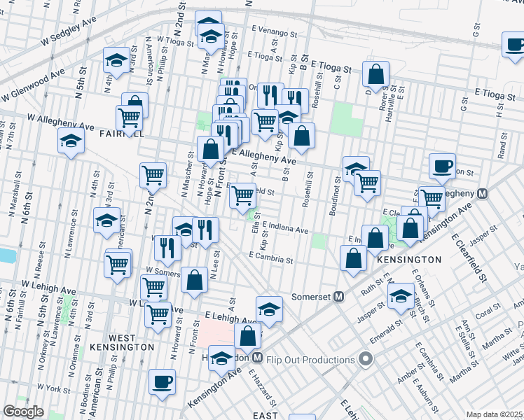The image size is (524, 420).
Task: Open the shopping bag marker directly above the Kensington label
Action: click(375, 239)
